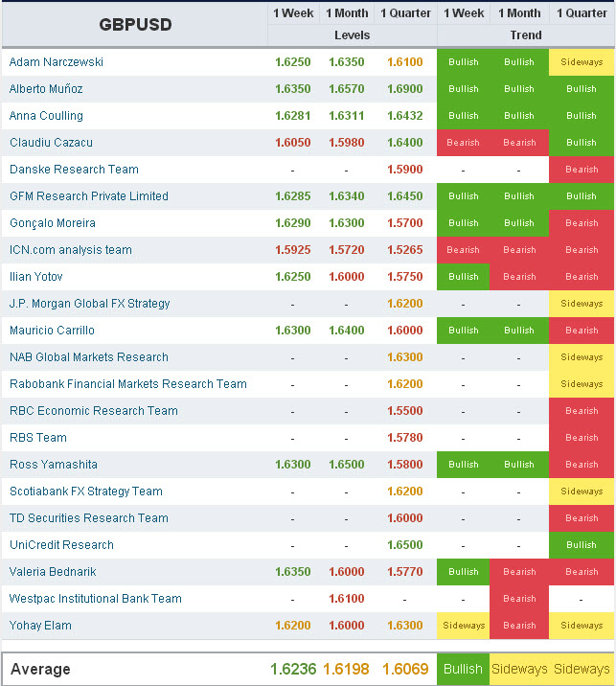The height and width of the screenshot is (686, 616).
Task: Open UniCredit Research link
Action: pos(61,545)
